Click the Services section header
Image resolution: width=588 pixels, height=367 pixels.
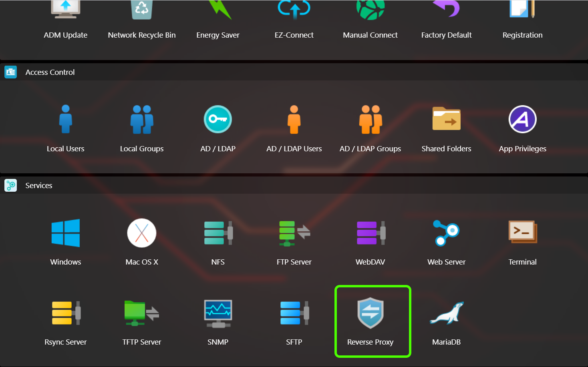click(x=294, y=185)
